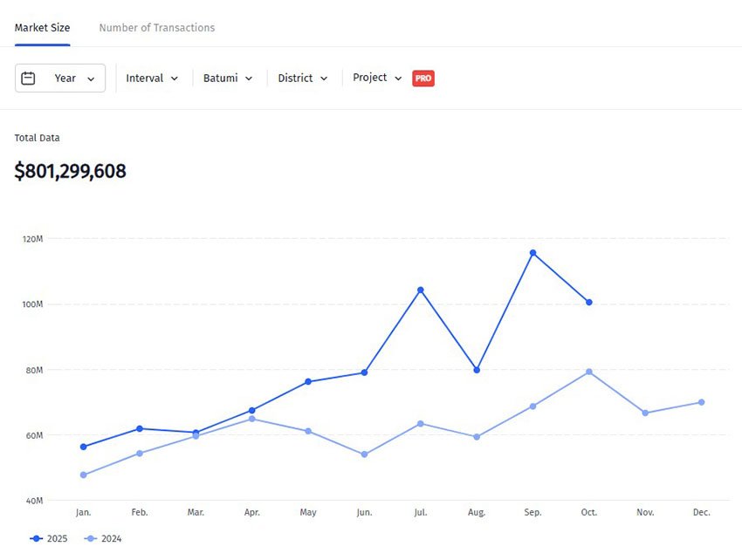The width and height of the screenshot is (742, 560).
Task: Toggle the 2024 series in legend
Action: point(111,539)
